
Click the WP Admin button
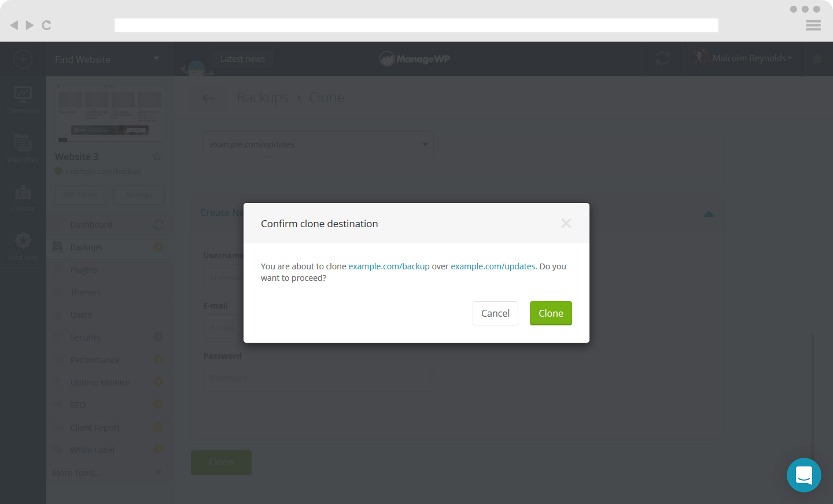(x=80, y=195)
